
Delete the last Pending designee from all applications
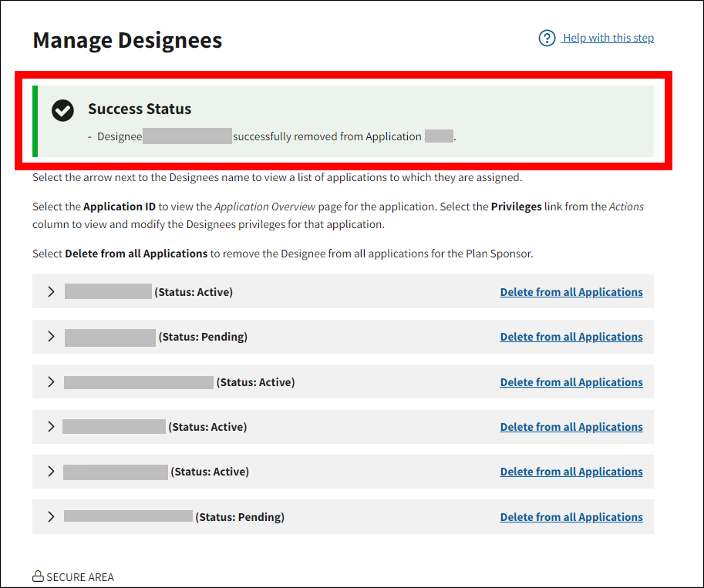(x=571, y=517)
